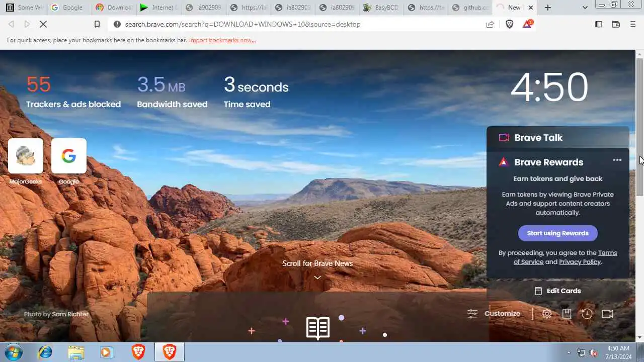Click the site info icon before URL
644x362 pixels.
pyautogui.click(x=117, y=24)
